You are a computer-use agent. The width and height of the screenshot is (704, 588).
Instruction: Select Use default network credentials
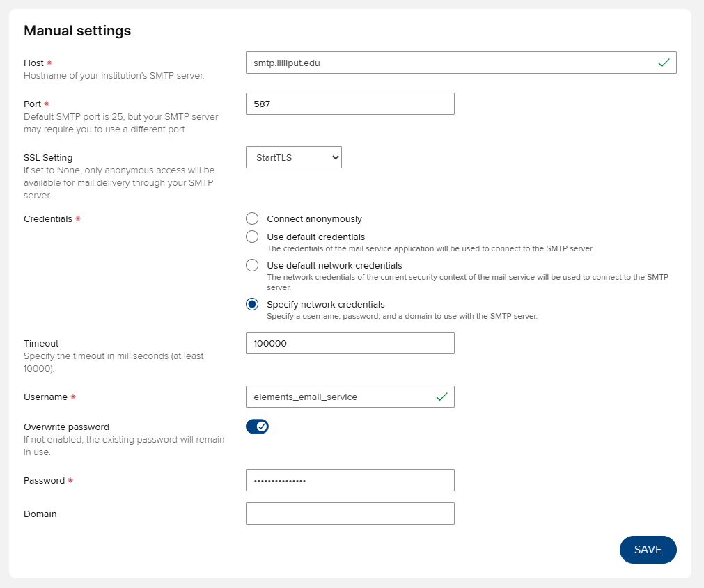coord(252,265)
